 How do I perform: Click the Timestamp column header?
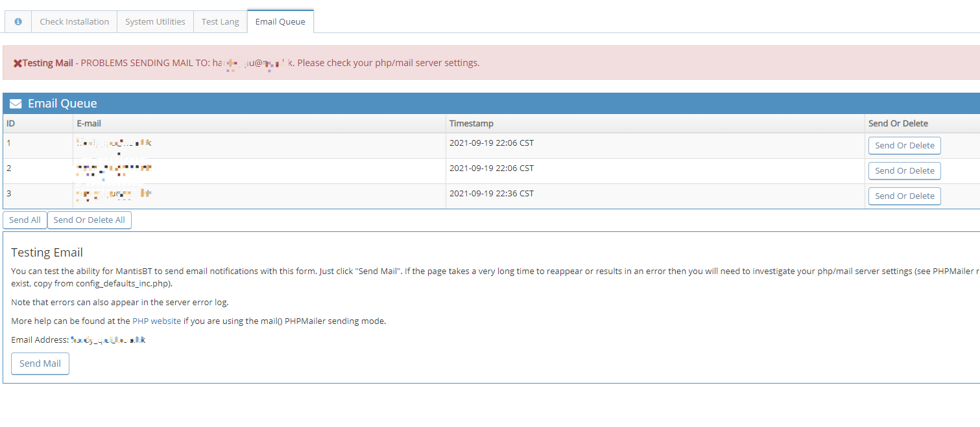tap(471, 123)
